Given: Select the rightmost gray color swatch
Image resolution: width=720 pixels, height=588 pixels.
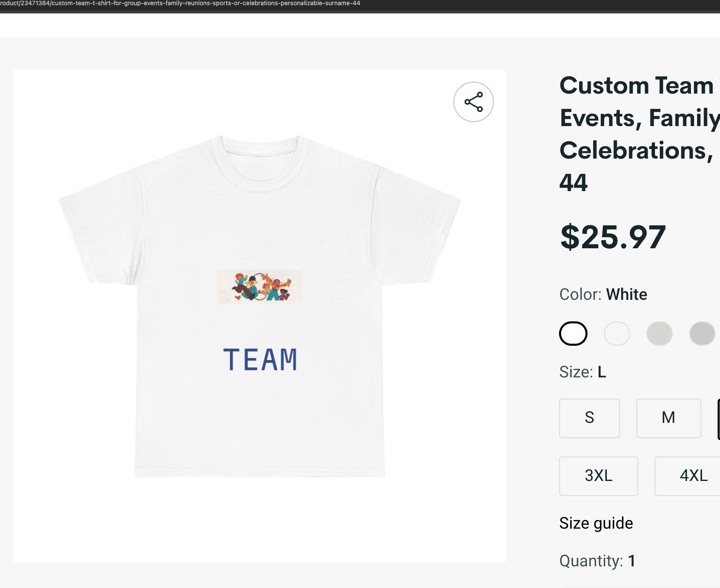Looking at the screenshot, I should [701, 333].
